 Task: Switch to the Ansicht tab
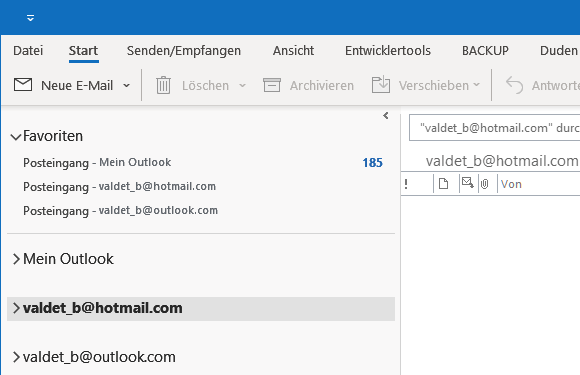coord(293,51)
